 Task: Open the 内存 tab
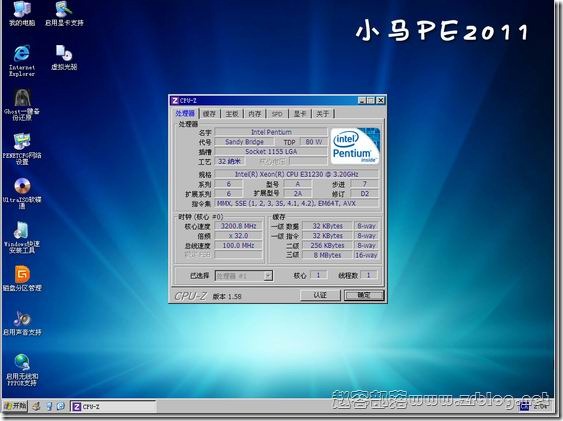tap(254, 114)
